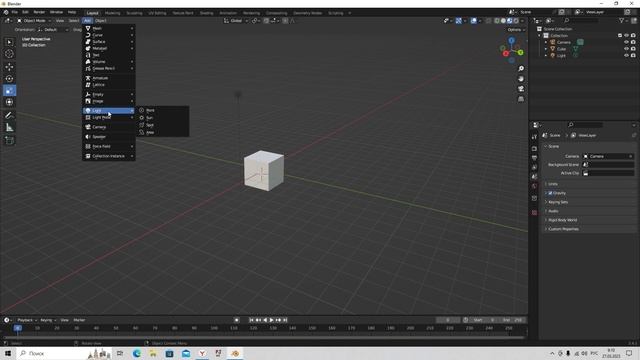Toggle render camera icon for Light row
This screenshot has width=640, height=360.
633,55
